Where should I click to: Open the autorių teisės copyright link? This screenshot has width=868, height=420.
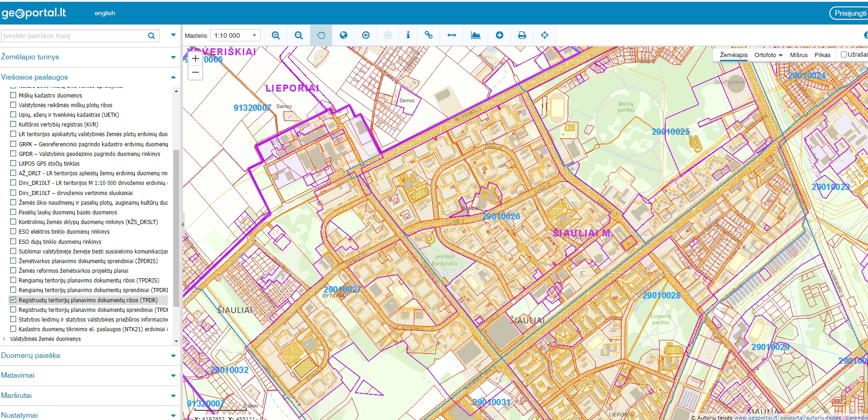pos(787,418)
